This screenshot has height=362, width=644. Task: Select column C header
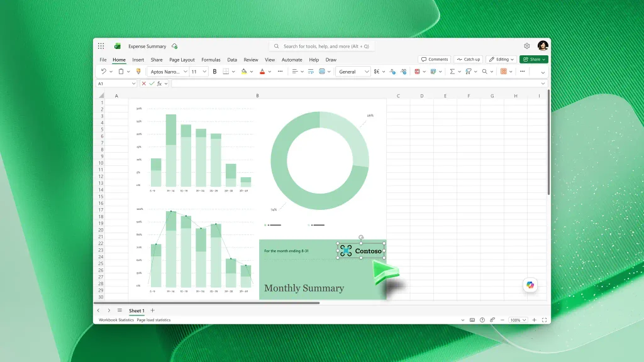(398, 96)
